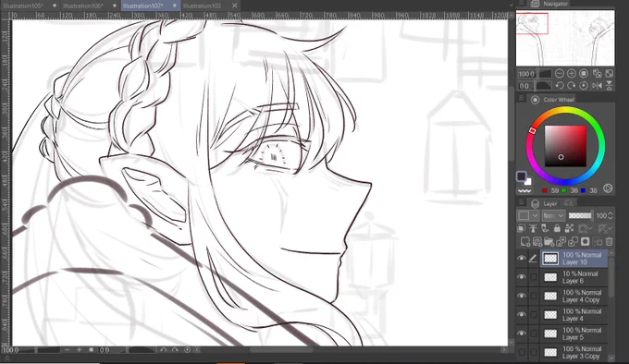629x364 pixels.
Task: Click Merge with Layer Below icon
Action: point(573,241)
